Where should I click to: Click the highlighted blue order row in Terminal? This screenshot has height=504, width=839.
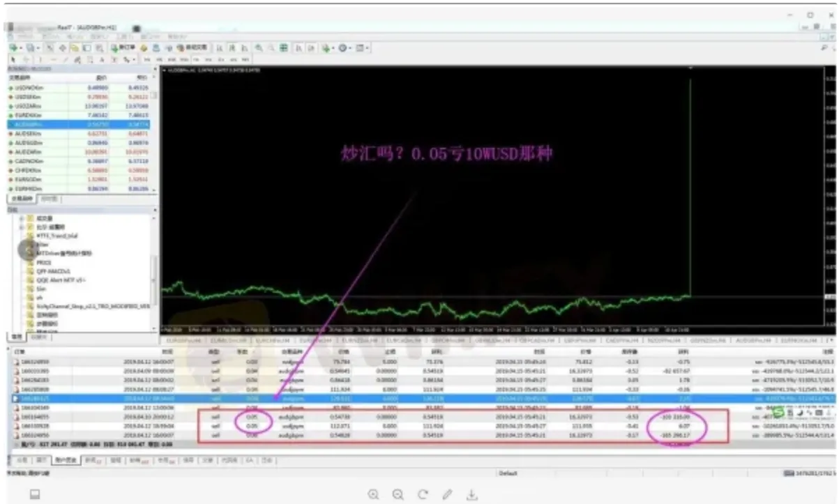point(422,398)
